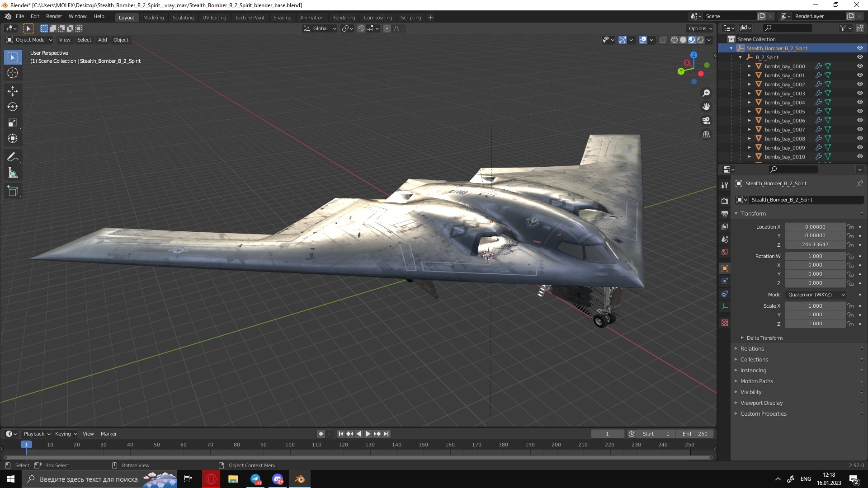Image resolution: width=868 pixels, height=488 pixels.
Task: Collapse the B_2_Spirit tree item
Action: (740, 57)
